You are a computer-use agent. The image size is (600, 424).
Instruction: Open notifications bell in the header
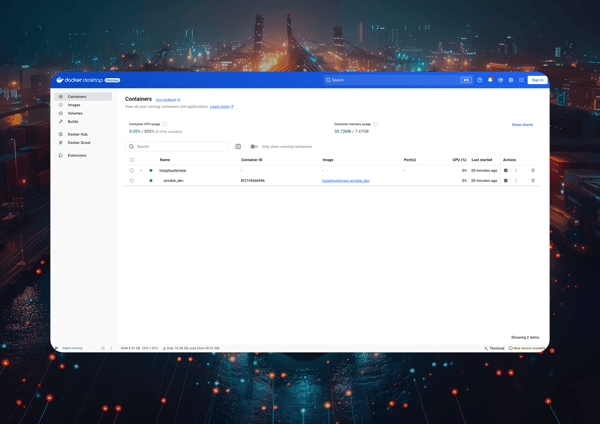click(490, 80)
